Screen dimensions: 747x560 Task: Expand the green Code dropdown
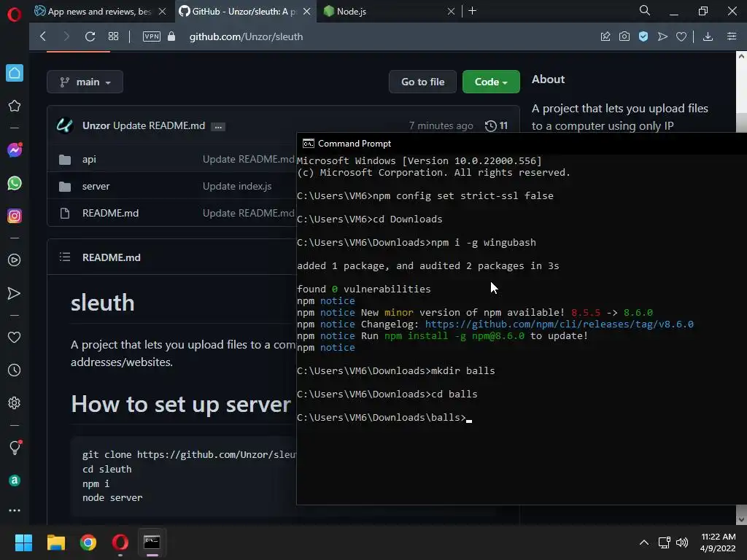(491, 82)
